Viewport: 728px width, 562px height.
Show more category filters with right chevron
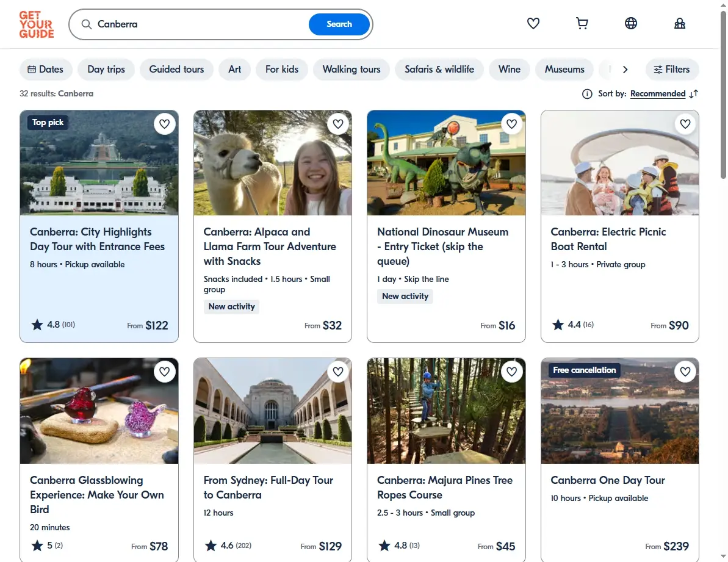[x=625, y=70]
